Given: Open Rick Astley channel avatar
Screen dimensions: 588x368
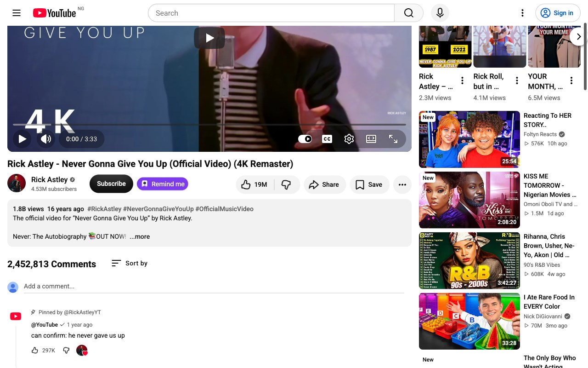Looking at the screenshot, I should click(17, 184).
